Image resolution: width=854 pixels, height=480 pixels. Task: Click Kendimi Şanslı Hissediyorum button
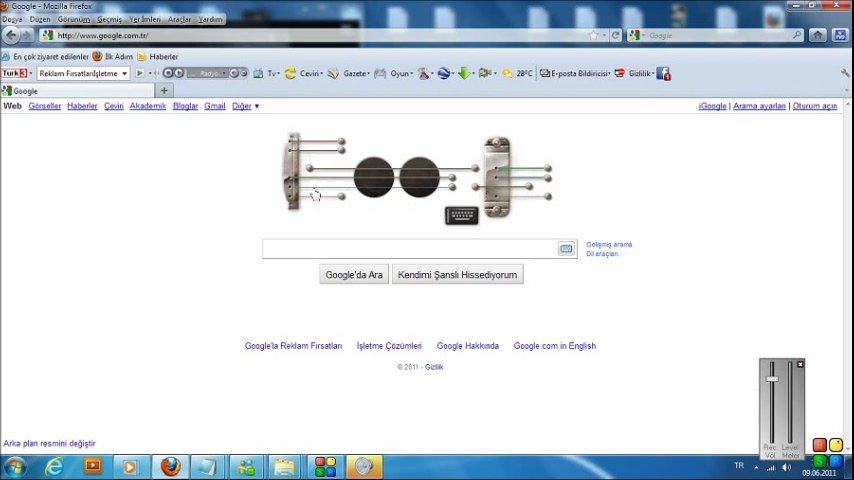(x=458, y=275)
